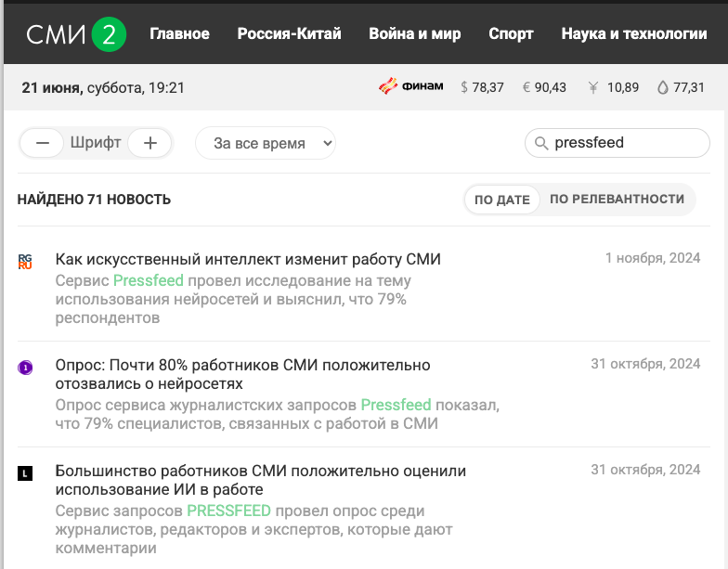Image resolution: width=728 pixels, height=569 pixels.
Task: Open article Опрос: Почти 80% работников СМИ
Action: point(243,375)
